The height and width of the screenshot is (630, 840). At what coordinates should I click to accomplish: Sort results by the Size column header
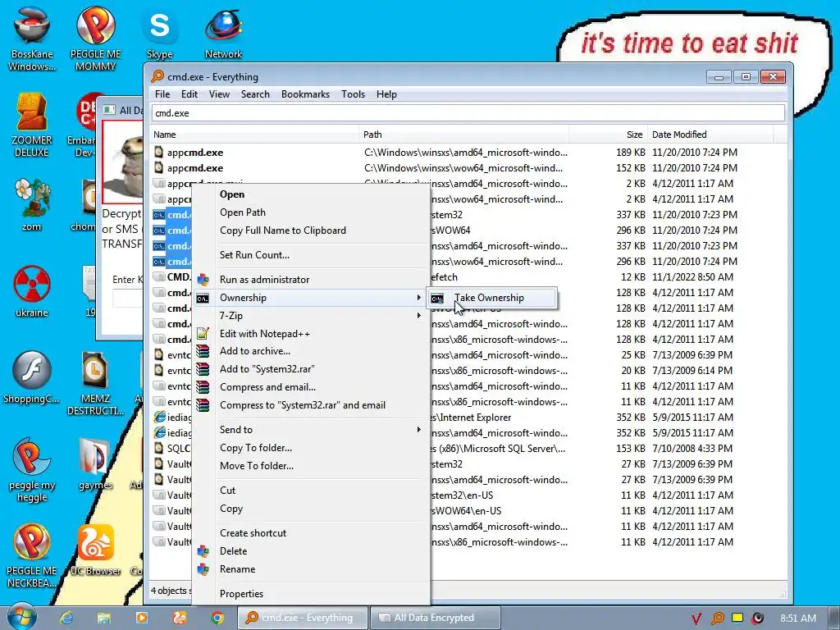(608, 135)
